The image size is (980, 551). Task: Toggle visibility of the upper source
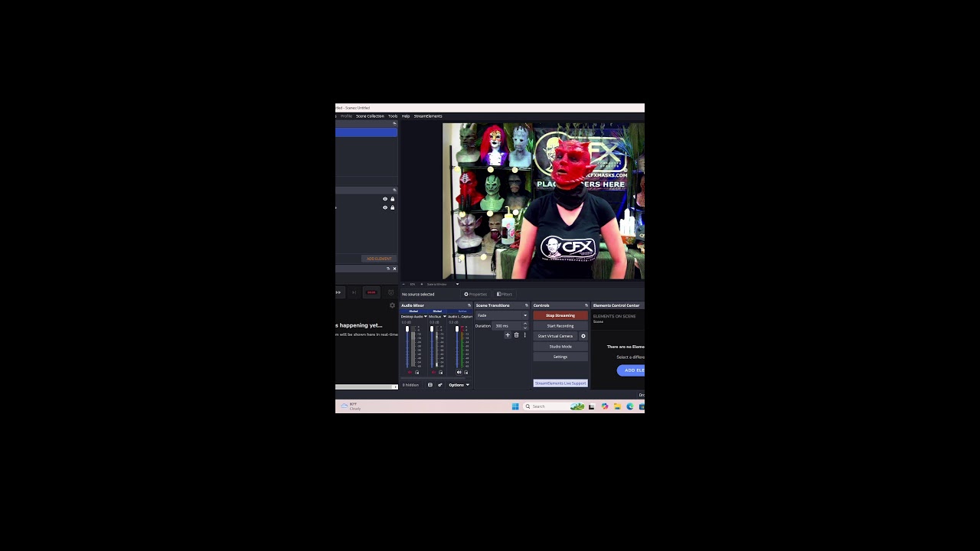tap(385, 199)
